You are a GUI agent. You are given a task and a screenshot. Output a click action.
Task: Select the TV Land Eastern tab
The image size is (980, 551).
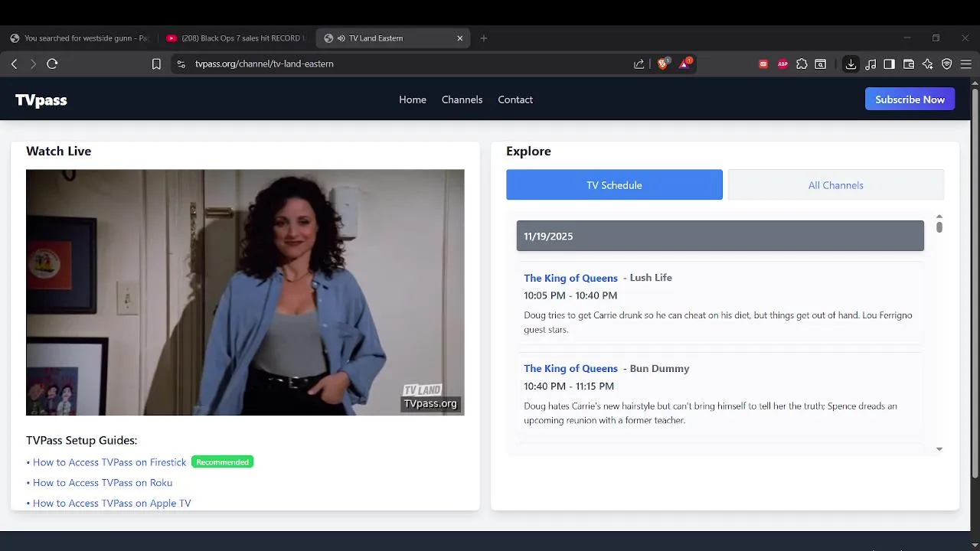[394, 38]
